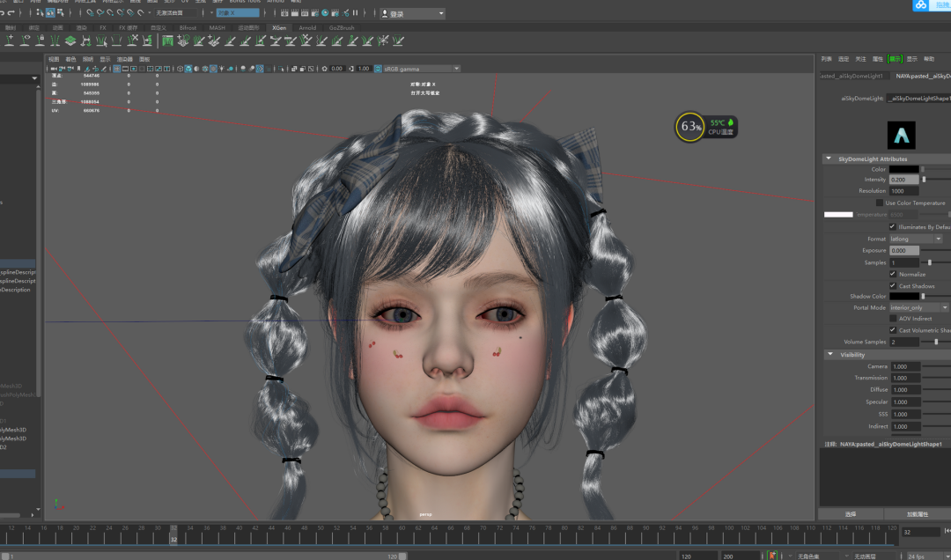Open the viewport View menu
The height and width of the screenshot is (560, 951).
click(54, 59)
